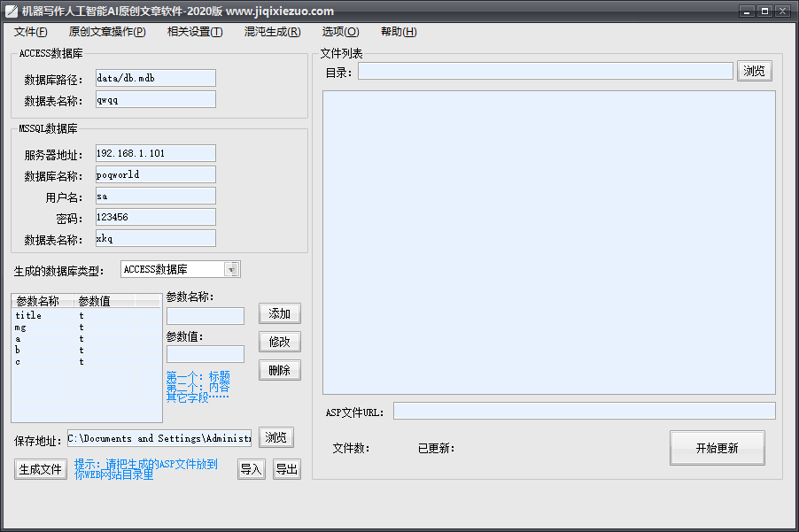Click the app icon in title bar
Viewport: 799px width, 532px height.
pos(12,12)
